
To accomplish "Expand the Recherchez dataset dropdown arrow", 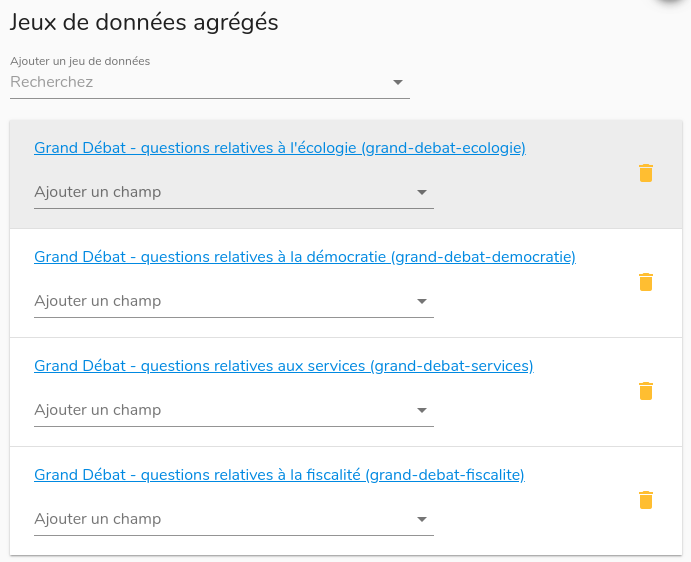I will [x=398, y=83].
